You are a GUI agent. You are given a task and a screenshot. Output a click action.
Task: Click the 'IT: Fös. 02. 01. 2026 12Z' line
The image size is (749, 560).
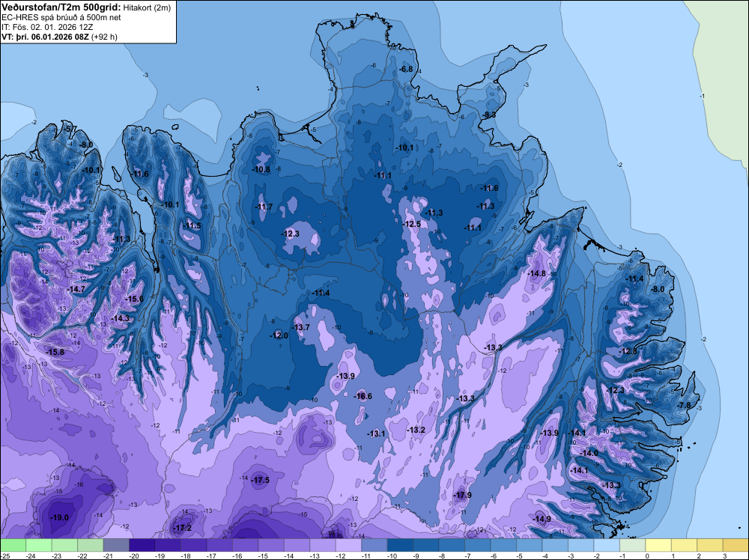(47, 27)
